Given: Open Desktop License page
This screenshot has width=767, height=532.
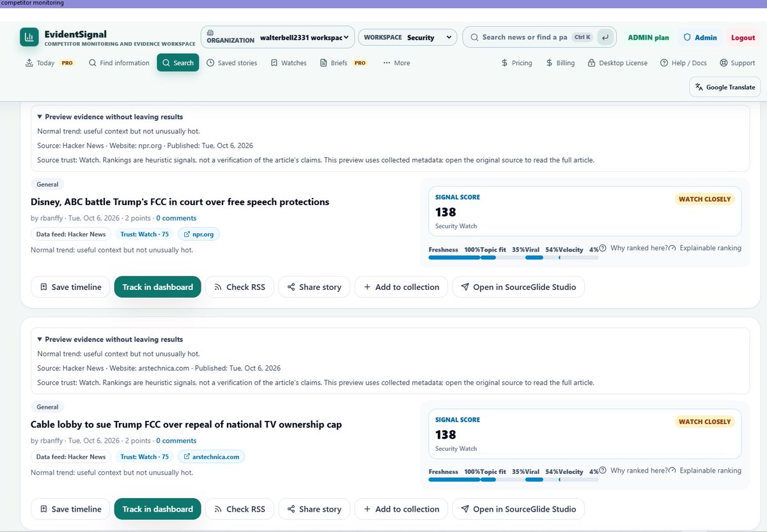Looking at the screenshot, I should tap(617, 63).
